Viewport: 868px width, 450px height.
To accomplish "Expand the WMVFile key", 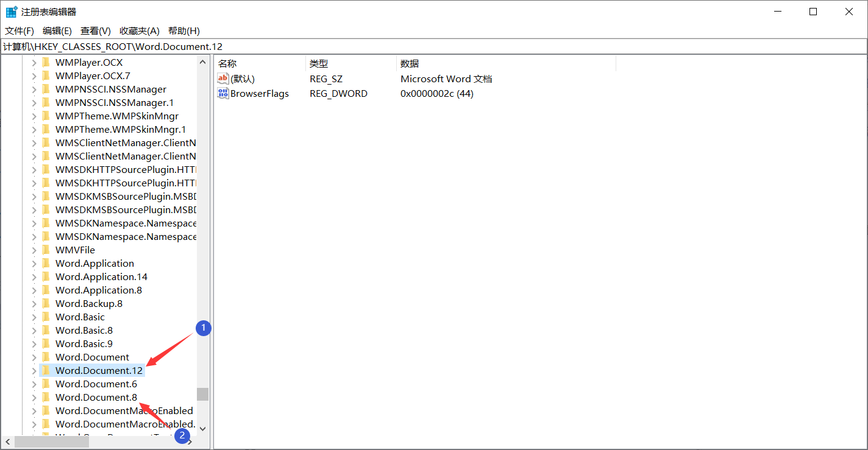I will point(34,250).
